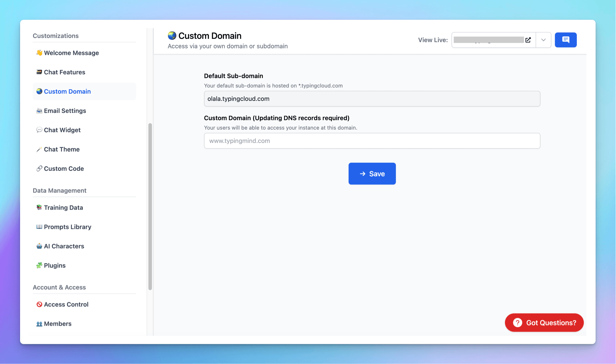Open AI Characters section

pos(84,246)
